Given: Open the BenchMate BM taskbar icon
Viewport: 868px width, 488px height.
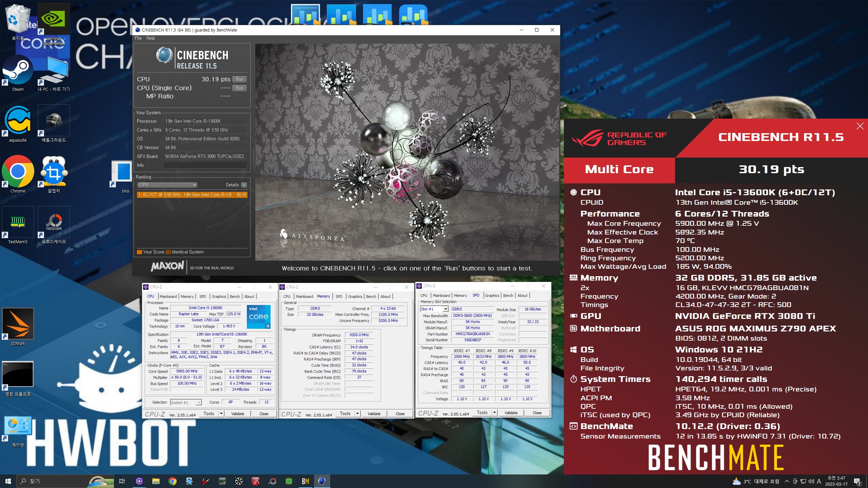Looking at the screenshot, I should pos(305,481).
